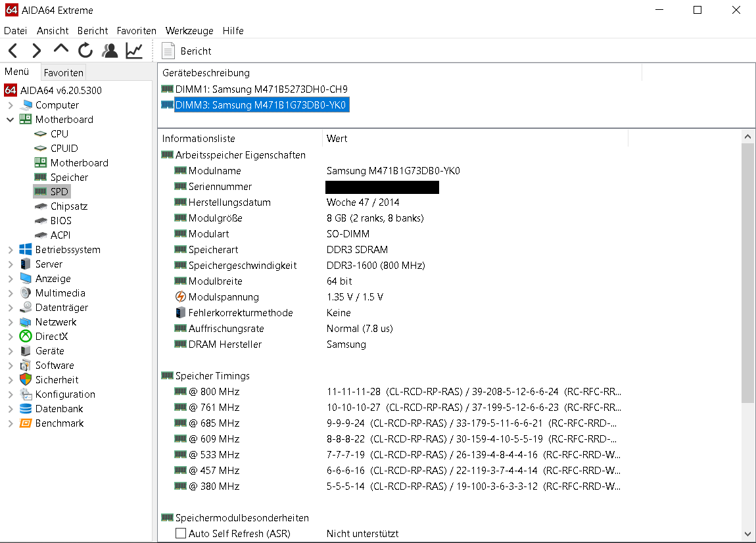The width and height of the screenshot is (756, 543).
Task: Click the up arrow toolbar icon
Action: (x=60, y=50)
